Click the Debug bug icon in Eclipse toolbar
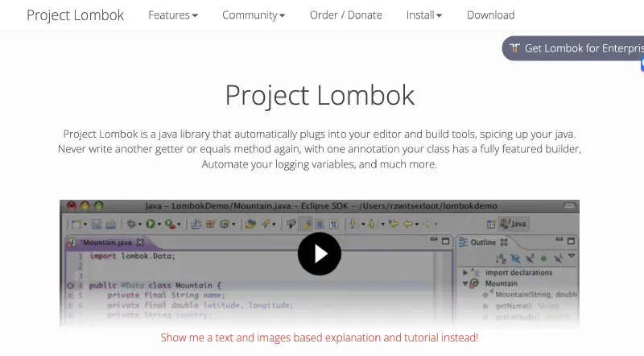The width and height of the screenshot is (644, 356). pyautogui.click(x=130, y=224)
